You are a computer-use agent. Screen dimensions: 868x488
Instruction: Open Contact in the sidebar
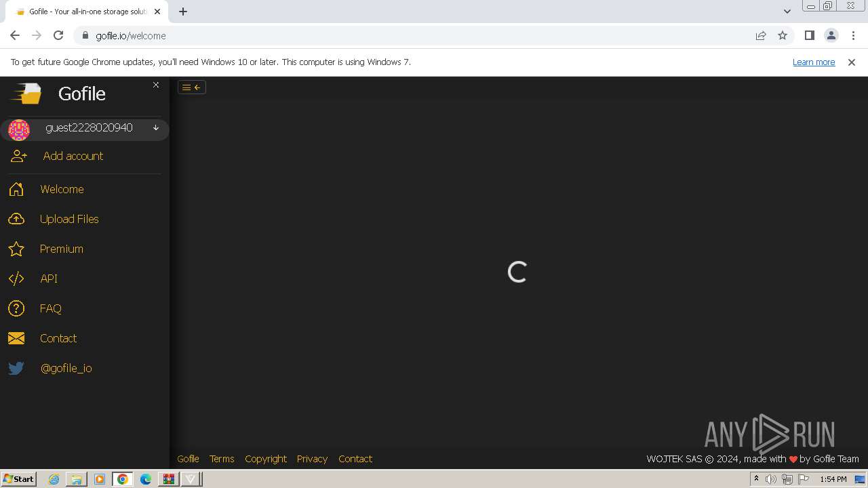(x=58, y=338)
